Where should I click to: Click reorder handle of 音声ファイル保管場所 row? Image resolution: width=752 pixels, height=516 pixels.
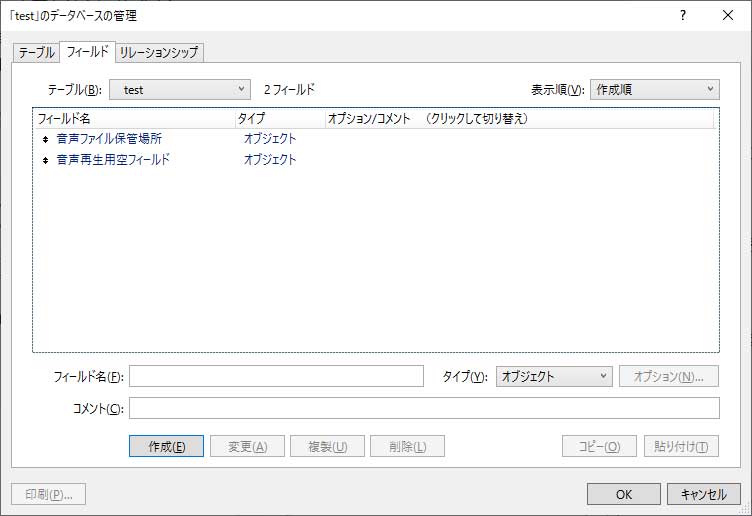pos(46,139)
